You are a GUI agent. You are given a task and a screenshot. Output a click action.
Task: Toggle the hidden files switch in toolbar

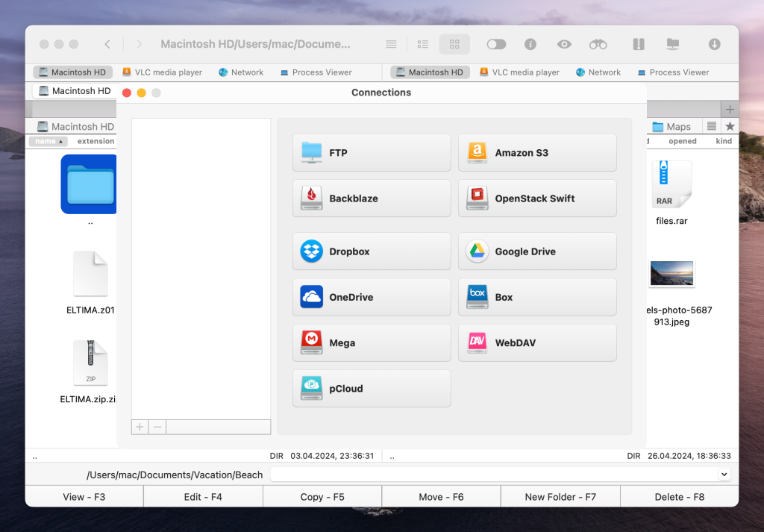click(x=496, y=45)
